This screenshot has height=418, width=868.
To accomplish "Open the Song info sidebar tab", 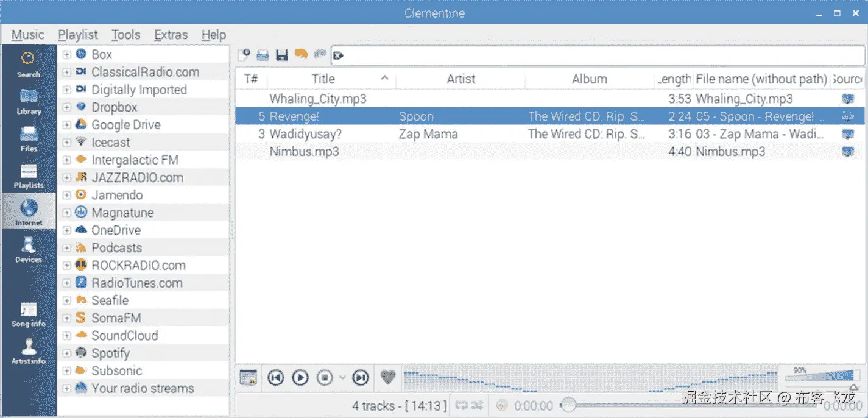I will coord(29,314).
